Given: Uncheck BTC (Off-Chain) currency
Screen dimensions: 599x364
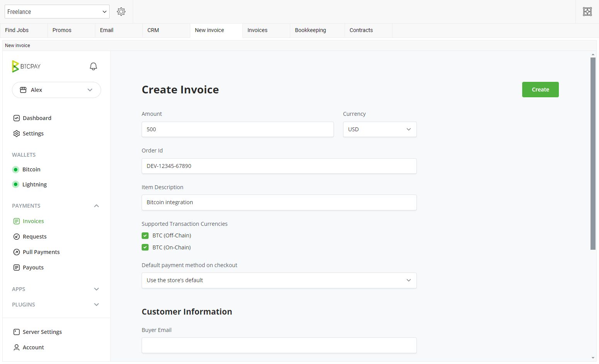Looking at the screenshot, I should point(145,235).
